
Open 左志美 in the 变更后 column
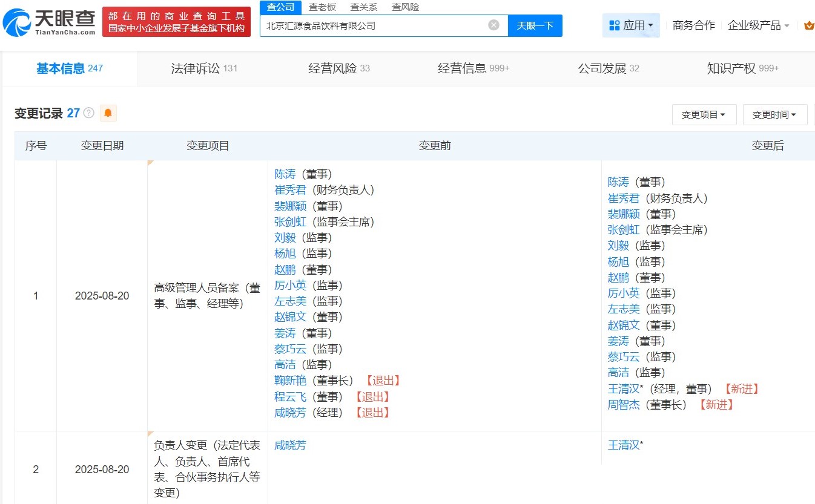point(624,309)
